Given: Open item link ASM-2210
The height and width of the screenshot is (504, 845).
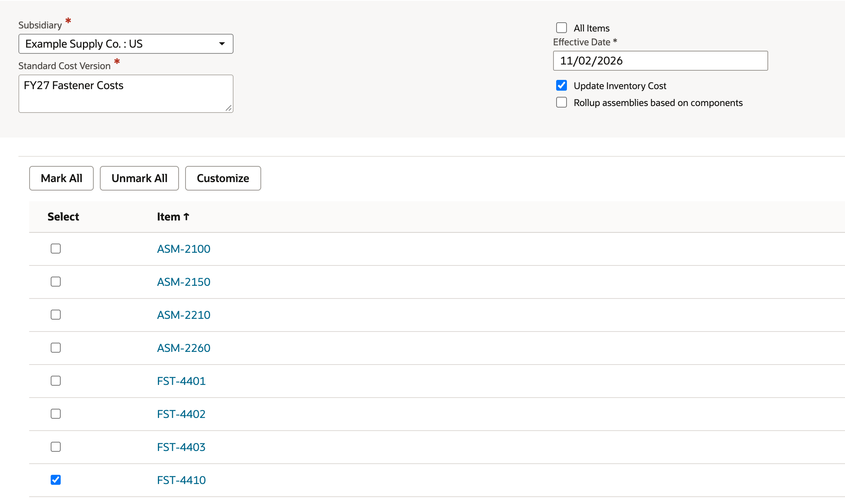Looking at the screenshot, I should pyautogui.click(x=184, y=315).
